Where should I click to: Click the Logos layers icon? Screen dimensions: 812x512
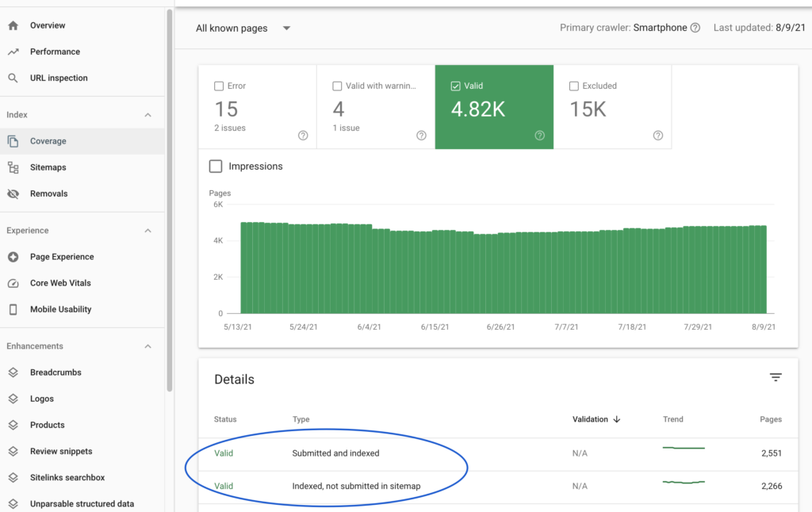click(x=13, y=399)
